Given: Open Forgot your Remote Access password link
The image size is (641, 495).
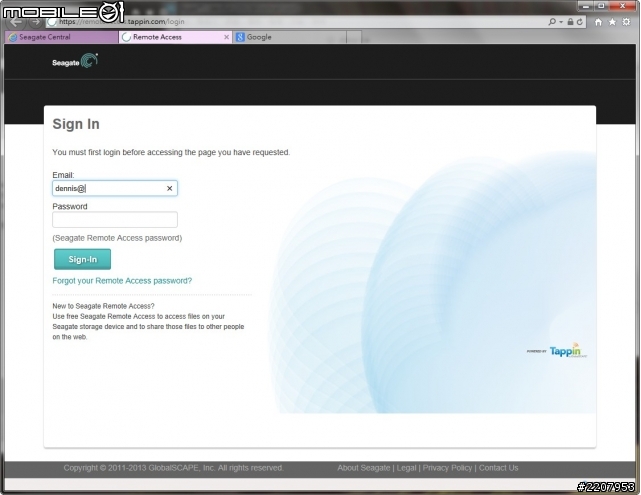Looking at the screenshot, I should point(122,281).
